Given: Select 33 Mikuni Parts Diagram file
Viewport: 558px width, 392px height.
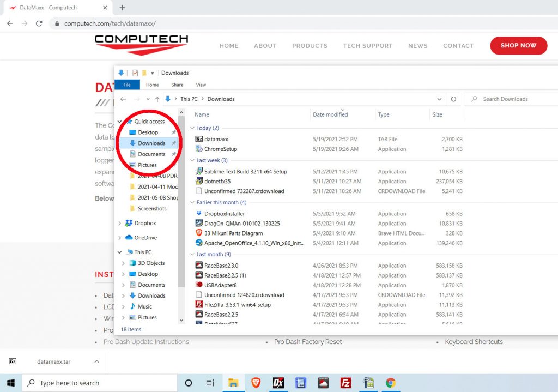Looking at the screenshot, I should pyautogui.click(x=233, y=233).
